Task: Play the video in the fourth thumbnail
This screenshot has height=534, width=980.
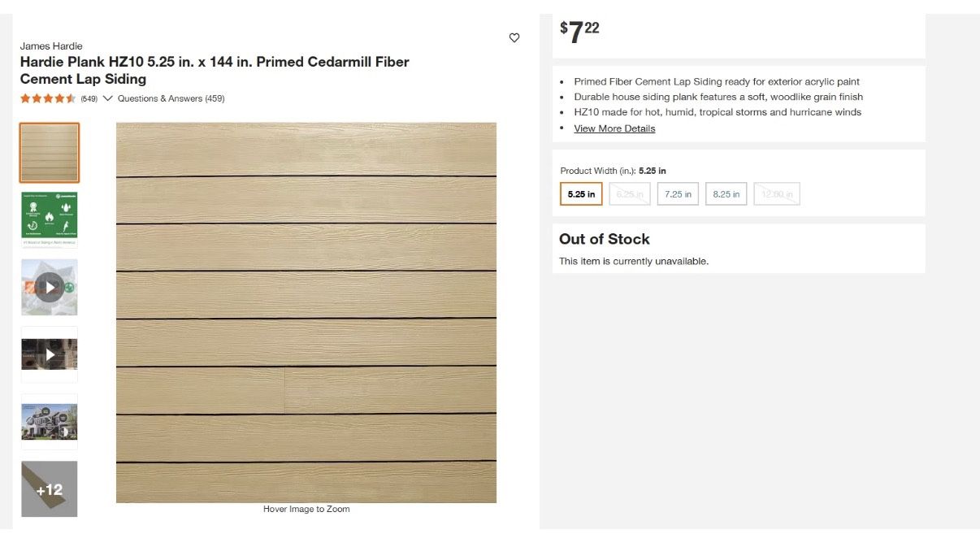Action: click(49, 354)
